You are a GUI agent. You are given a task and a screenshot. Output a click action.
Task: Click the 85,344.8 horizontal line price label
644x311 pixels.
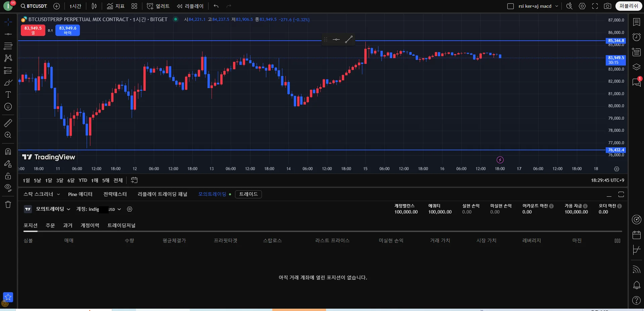616,41
